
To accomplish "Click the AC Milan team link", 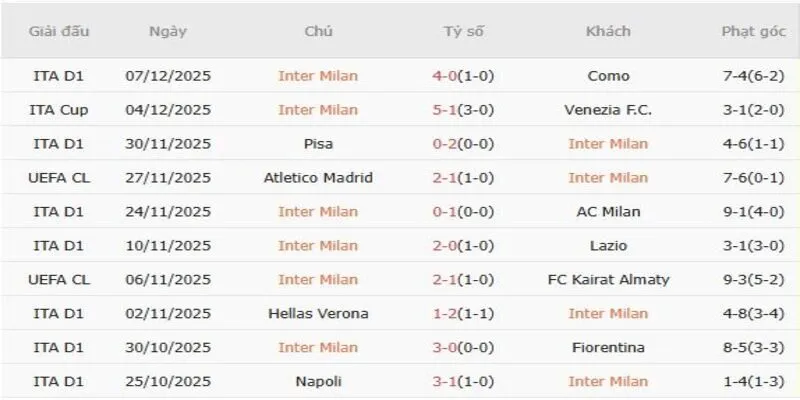I will click(607, 212).
